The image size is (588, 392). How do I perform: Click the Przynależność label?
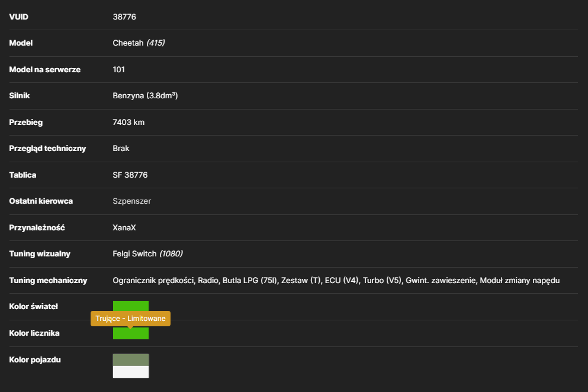point(37,228)
